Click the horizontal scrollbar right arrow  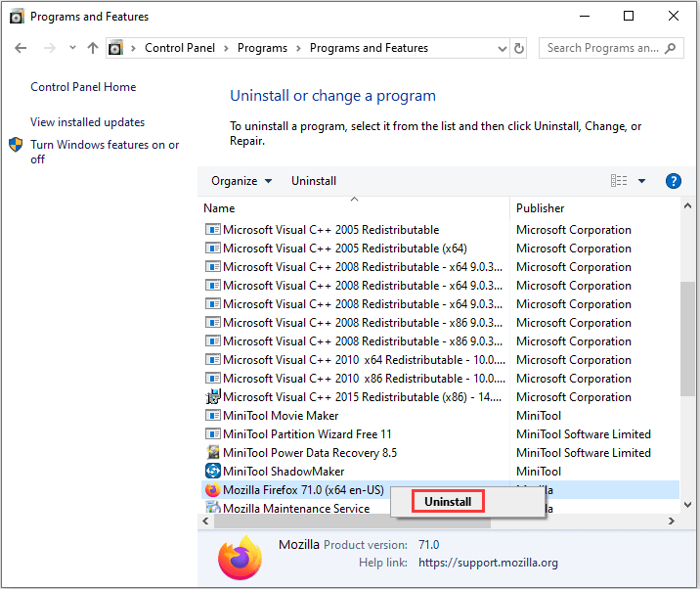pyautogui.click(x=671, y=521)
